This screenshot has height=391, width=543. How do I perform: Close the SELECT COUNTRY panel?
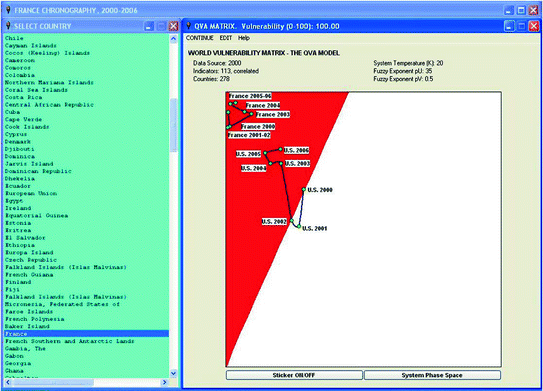tap(173, 26)
